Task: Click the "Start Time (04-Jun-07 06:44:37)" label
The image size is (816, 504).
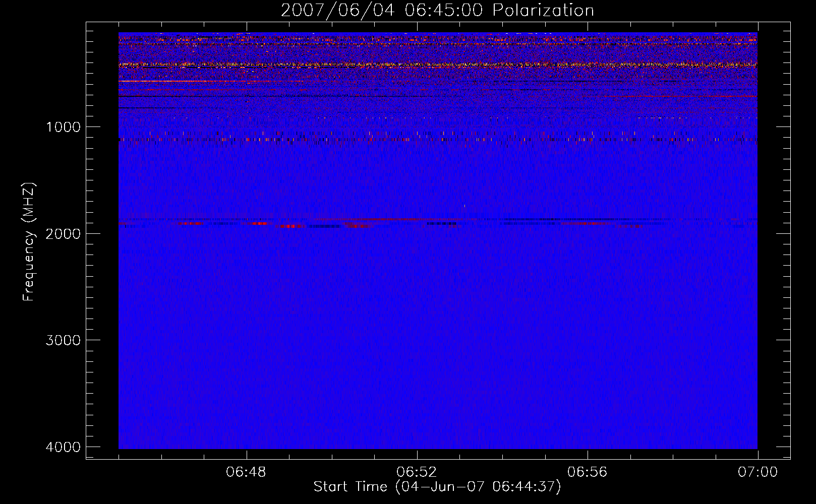Action: pyautogui.click(x=437, y=487)
